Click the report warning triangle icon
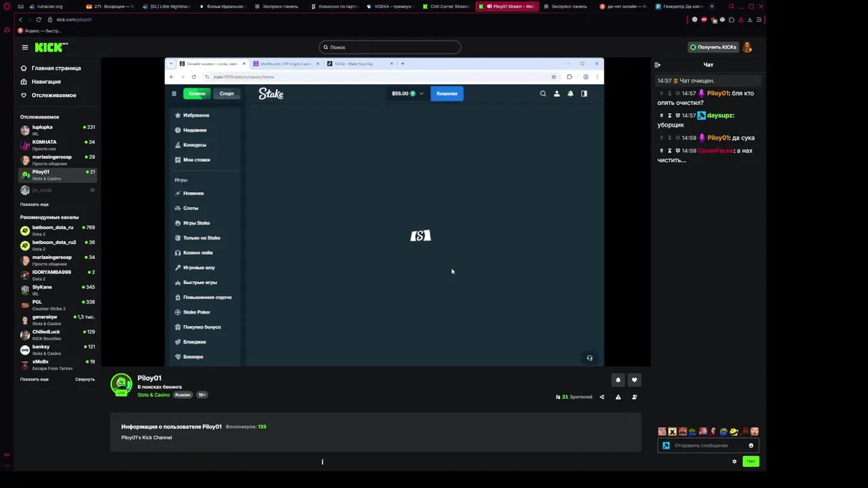 pyautogui.click(x=618, y=397)
